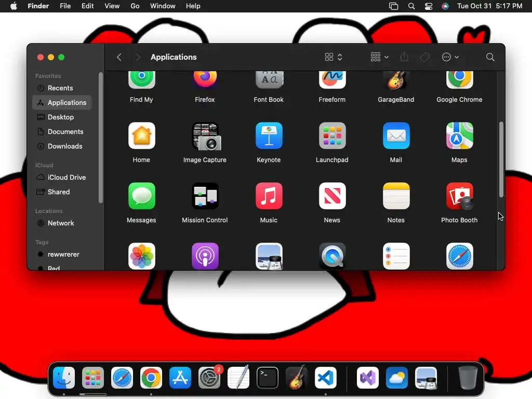Select the Maps app icon
Viewport: 532px width, 399px height.
click(459, 136)
